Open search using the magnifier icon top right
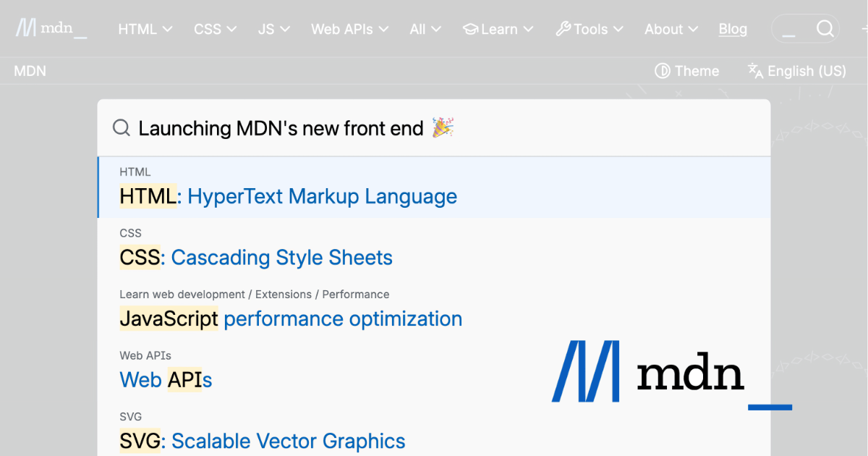The image size is (868, 456). [x=825, y=28]
